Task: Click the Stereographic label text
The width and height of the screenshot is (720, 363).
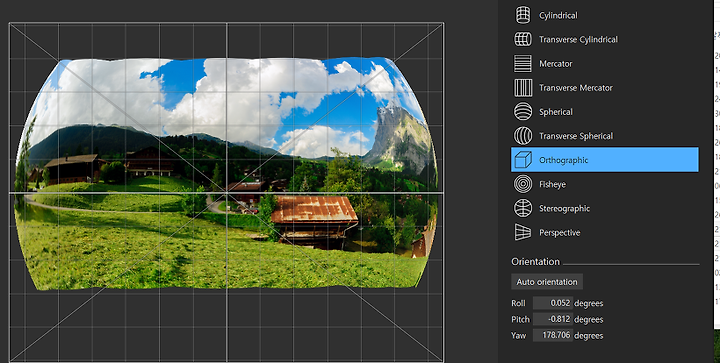Action: point(564,208)
